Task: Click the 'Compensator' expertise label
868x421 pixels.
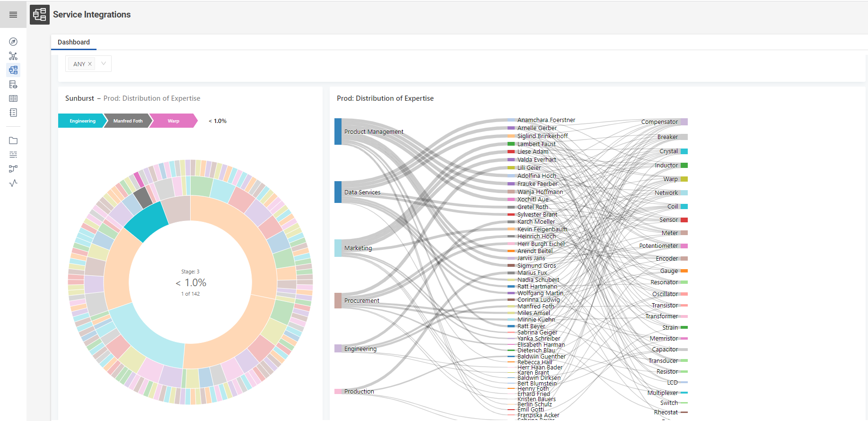Action: click(659, 122)
